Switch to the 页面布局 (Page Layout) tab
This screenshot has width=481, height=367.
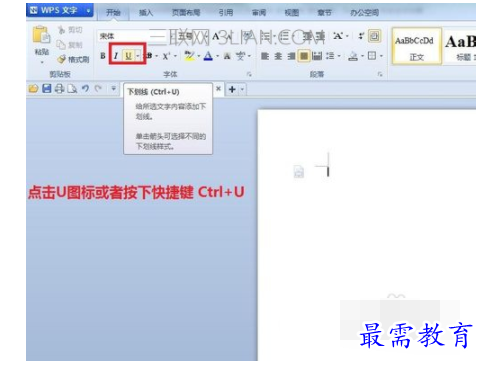point(186,13)
